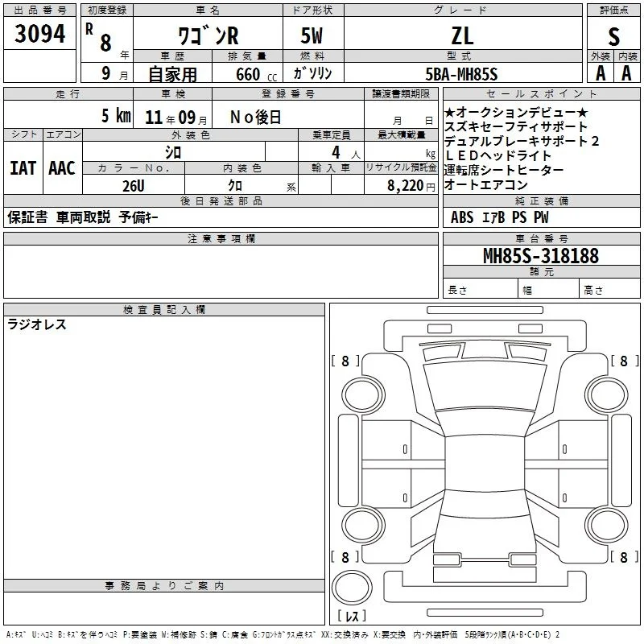Click the ZL grade field

pyautogui.click(x=463, y=36)
